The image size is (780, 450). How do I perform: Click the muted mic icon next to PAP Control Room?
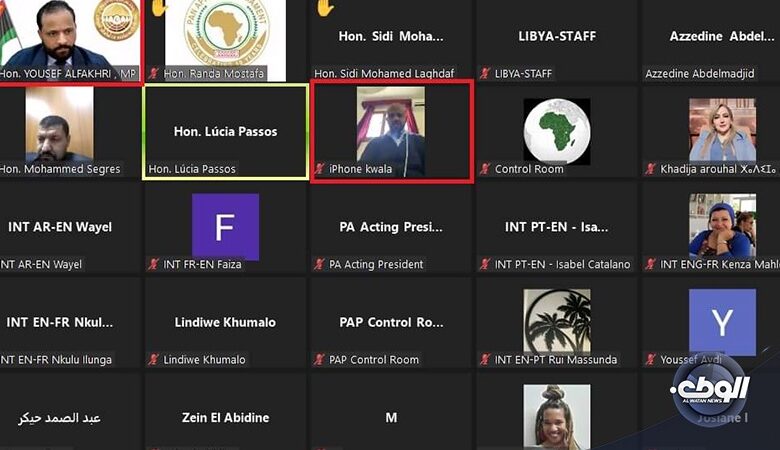[319, 360]
